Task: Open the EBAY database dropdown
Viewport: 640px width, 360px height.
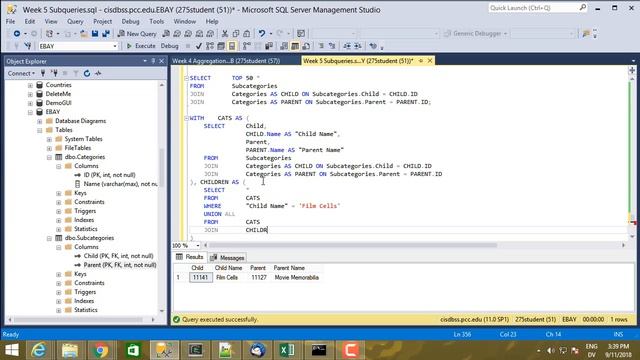Action: coord(115,46)
